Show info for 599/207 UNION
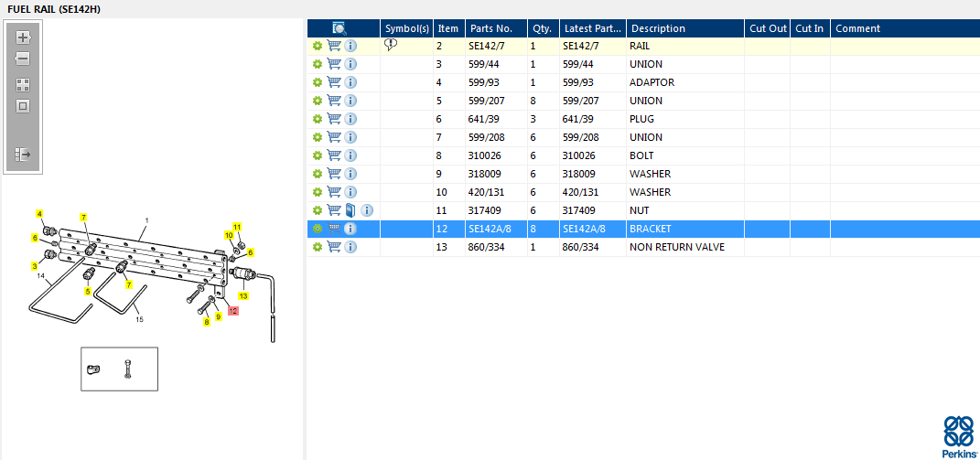Viewport: 980px width, 460px height. coord(350,100)
